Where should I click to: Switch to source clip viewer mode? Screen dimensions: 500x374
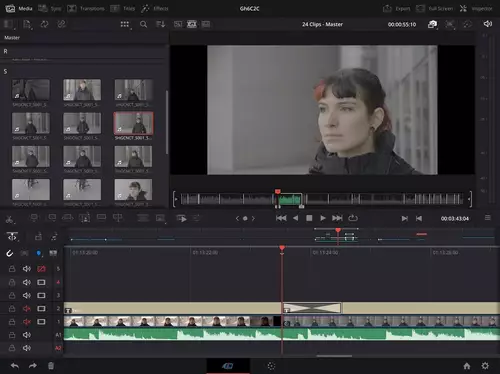[x=178, y=24]
